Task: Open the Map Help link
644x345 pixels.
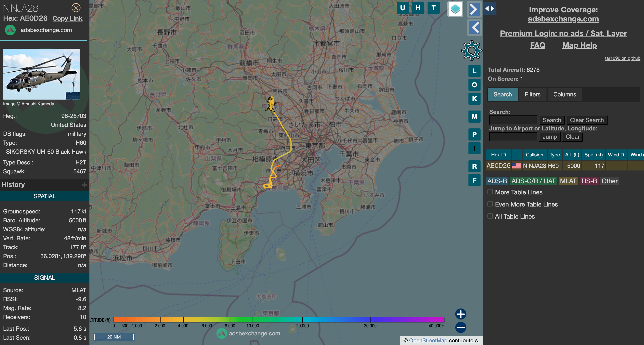Action: 579,45
